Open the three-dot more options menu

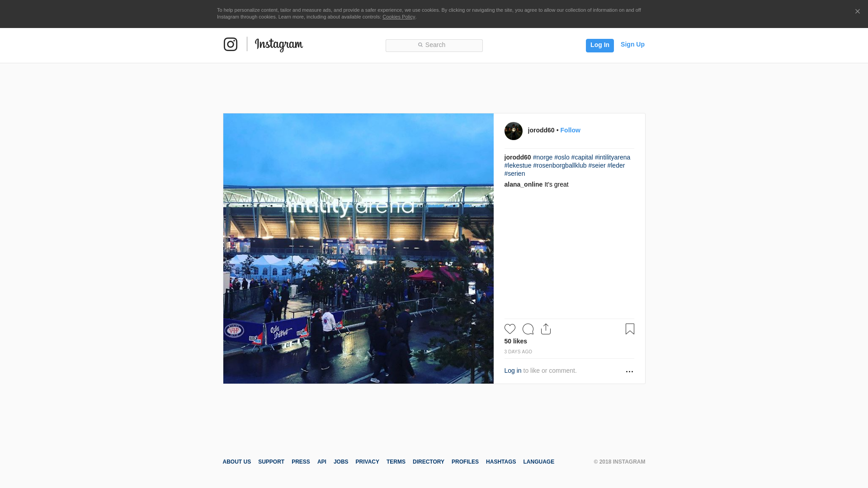point(629,371)
